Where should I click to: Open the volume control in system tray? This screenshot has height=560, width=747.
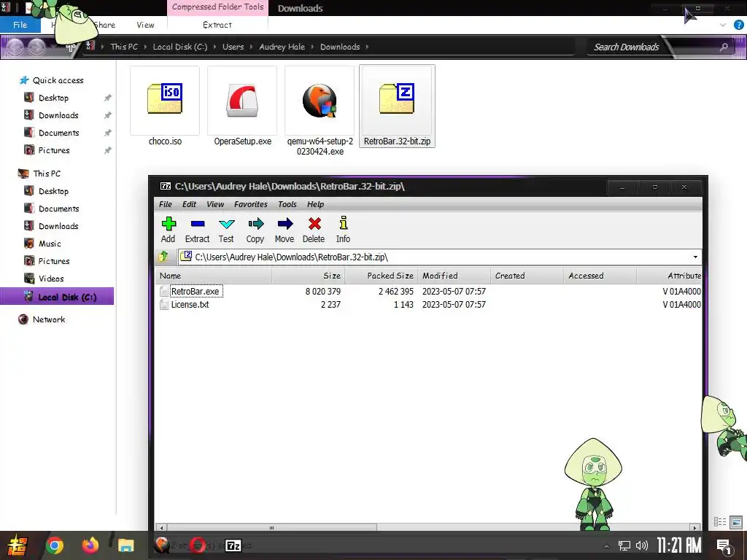click(x=642, y=545)
